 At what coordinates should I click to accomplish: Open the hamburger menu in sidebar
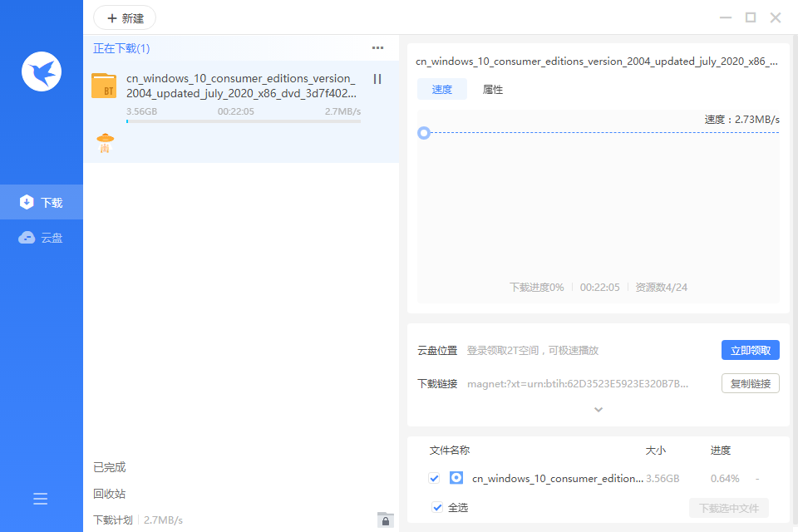coord(41,499)
